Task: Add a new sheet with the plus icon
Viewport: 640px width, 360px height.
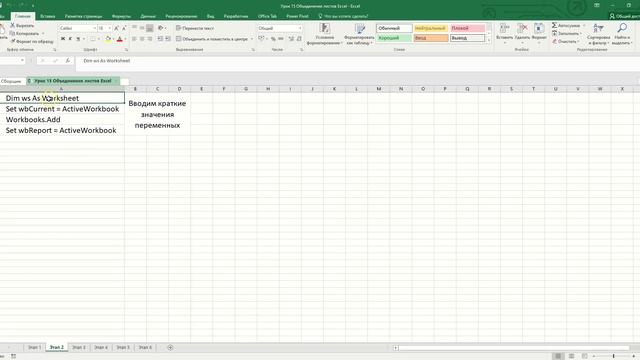Action: (170, 347)
